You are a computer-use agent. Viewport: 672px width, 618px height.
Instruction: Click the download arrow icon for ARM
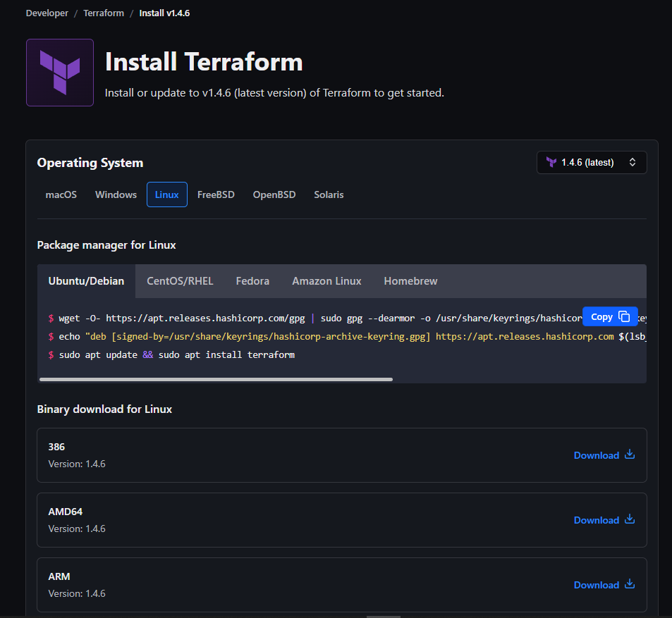(x=630, y=583)
